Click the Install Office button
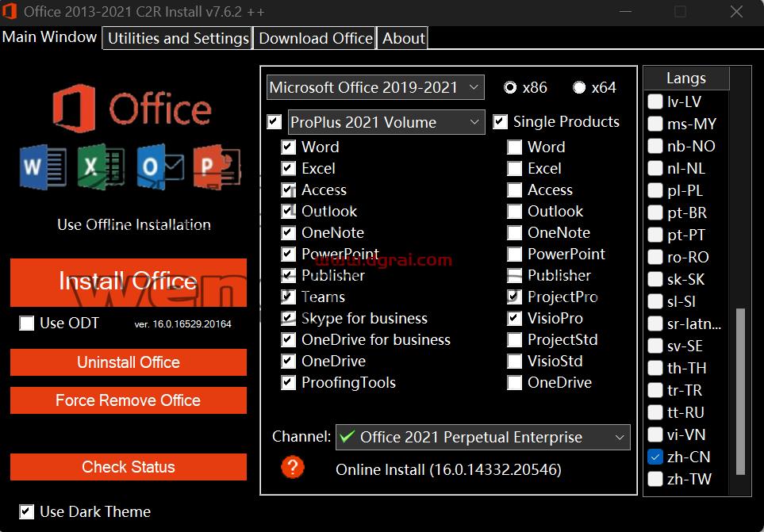 [129, 282]
